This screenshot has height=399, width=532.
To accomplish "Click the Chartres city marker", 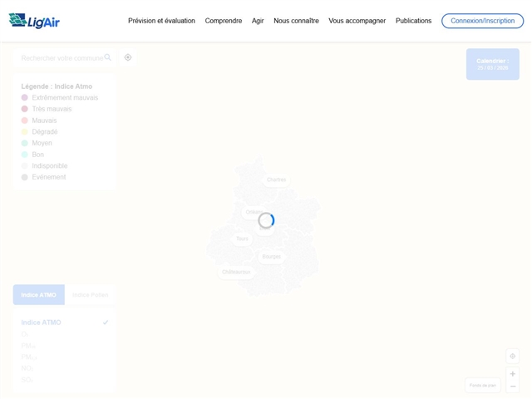I will click(276, 180).
